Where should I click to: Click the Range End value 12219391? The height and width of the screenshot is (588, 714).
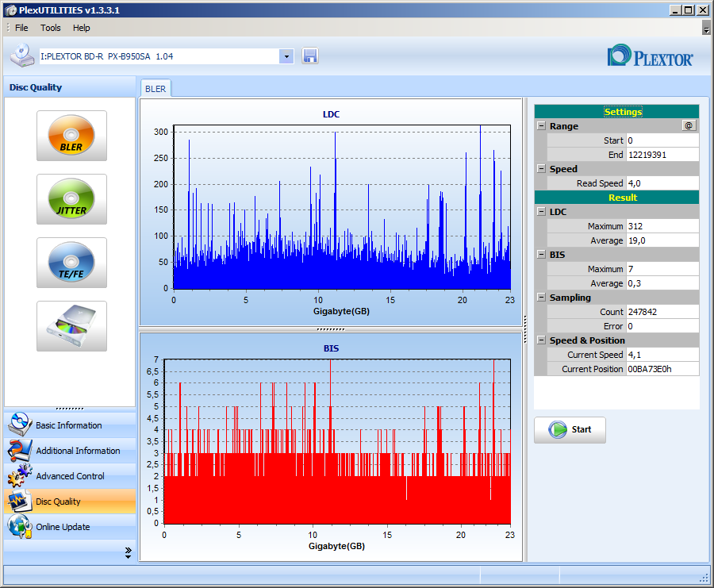coord(662,155)
